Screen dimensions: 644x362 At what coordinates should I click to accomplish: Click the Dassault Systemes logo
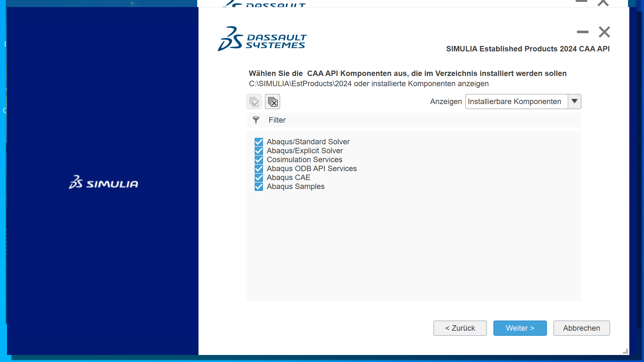point(262,39)
